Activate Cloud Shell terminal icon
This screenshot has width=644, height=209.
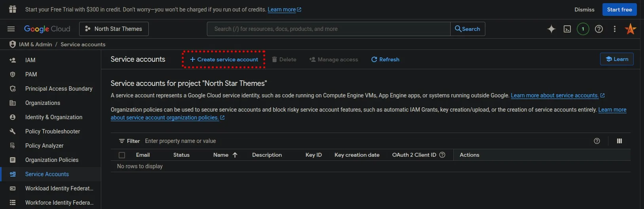(567, 29)
